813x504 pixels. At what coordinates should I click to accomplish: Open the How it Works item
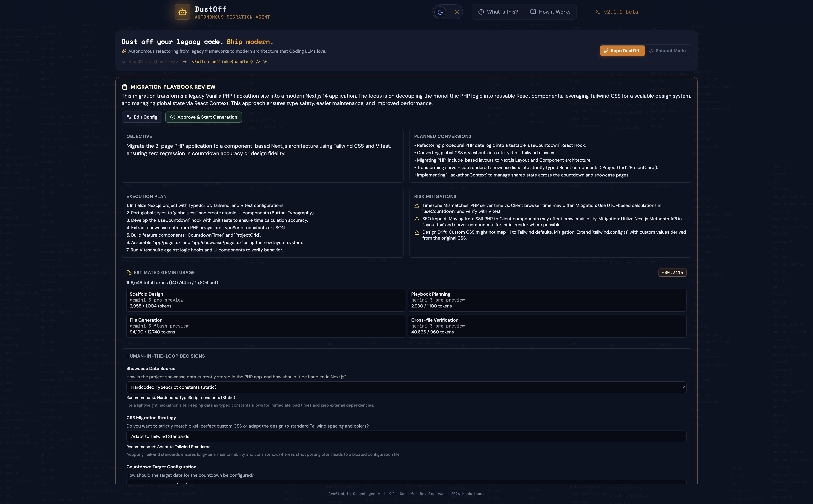tap(550, 12)
